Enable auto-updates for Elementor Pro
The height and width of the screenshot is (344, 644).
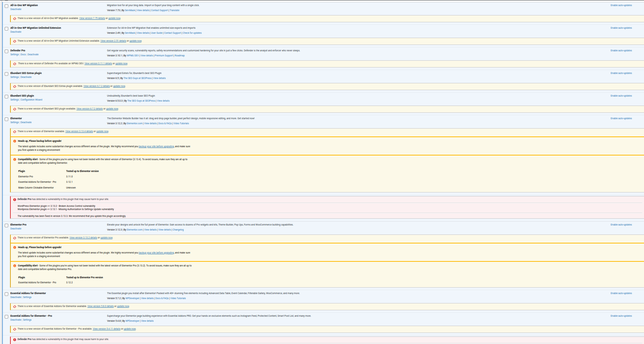coord(621,225)
